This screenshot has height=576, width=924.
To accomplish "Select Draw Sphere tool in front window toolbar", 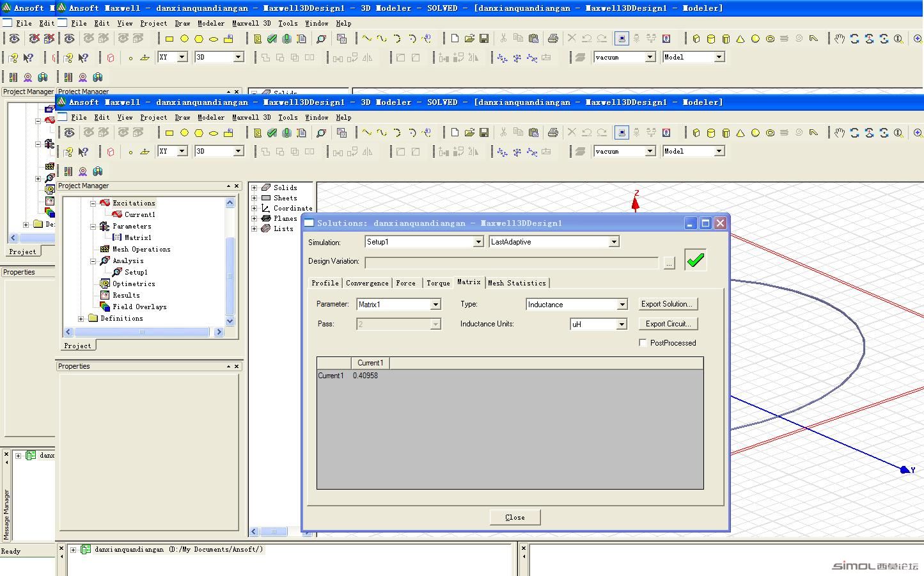I will 755,132.
